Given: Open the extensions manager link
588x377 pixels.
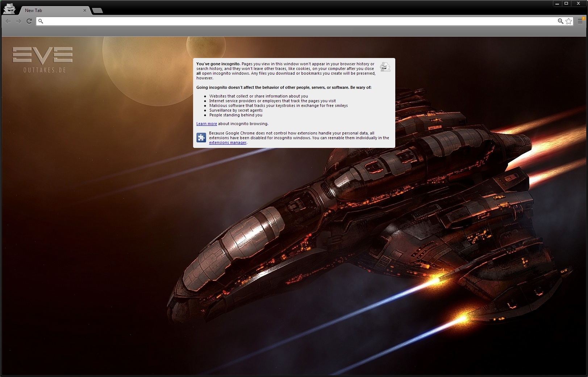Looking at the screenshot, I should tap(228, 143).
